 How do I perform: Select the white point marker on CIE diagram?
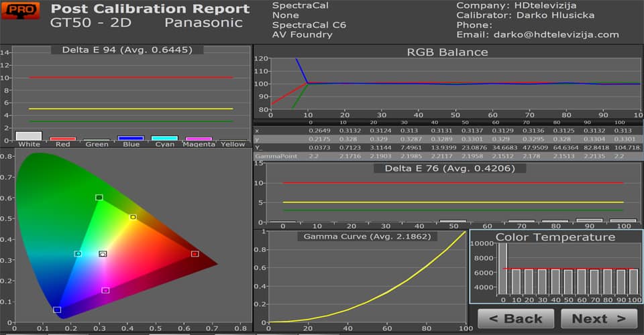tap(103, 254)
